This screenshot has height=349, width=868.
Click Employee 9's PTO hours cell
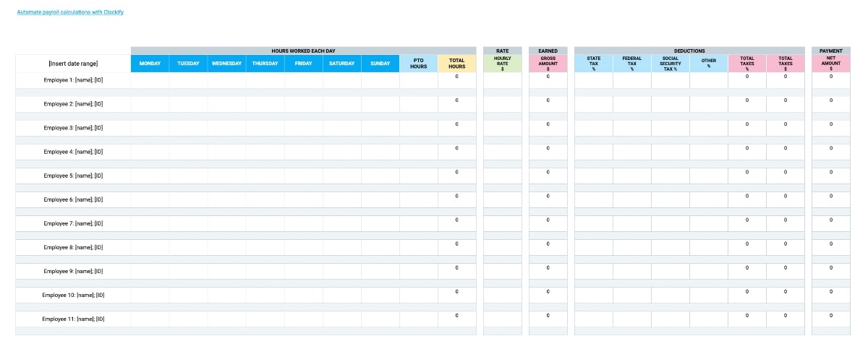(418, 271)
